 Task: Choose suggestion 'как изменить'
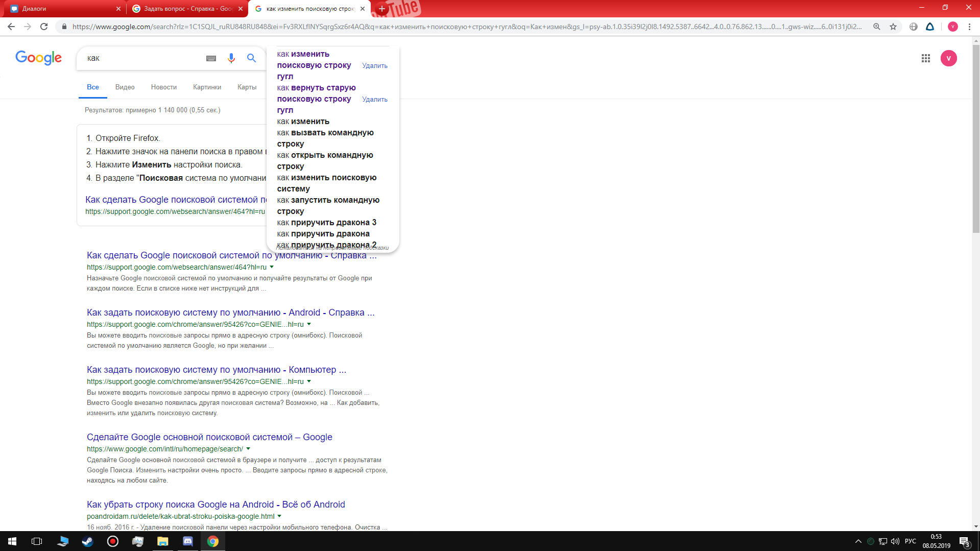[303, 122]
